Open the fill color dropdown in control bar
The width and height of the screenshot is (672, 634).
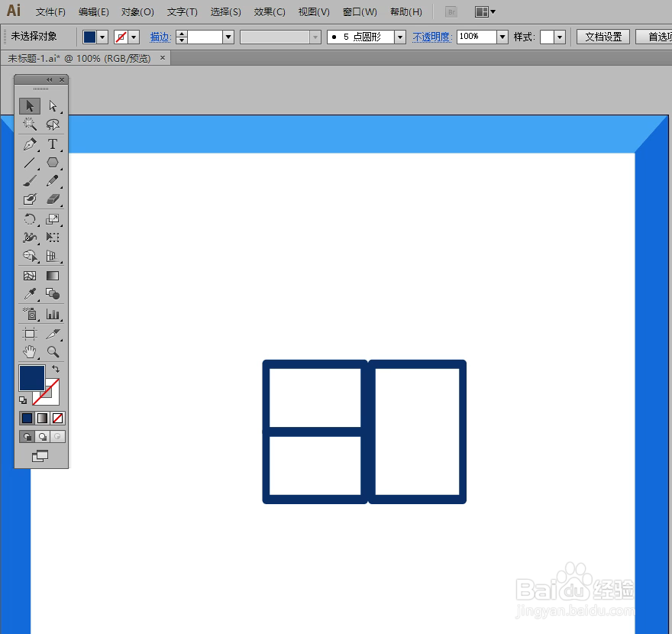pyautogui.click(x=102, y=37)
